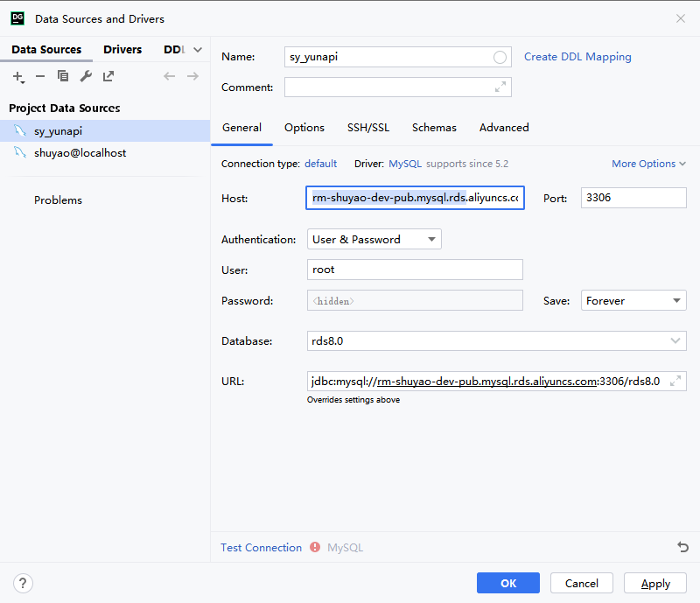Click the MySQL driver link
Image resolution: width=700 pixels, height=603 pixels.
pos(405,164)
